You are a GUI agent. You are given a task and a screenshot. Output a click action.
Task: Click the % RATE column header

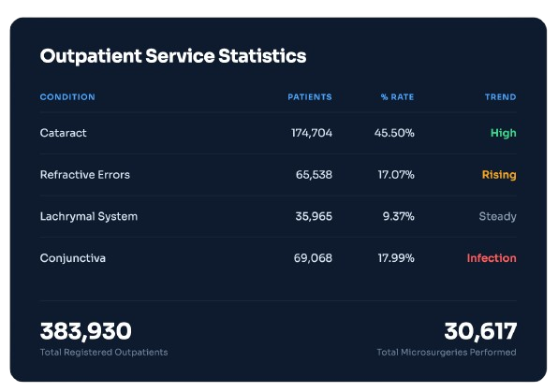(397, 96)
